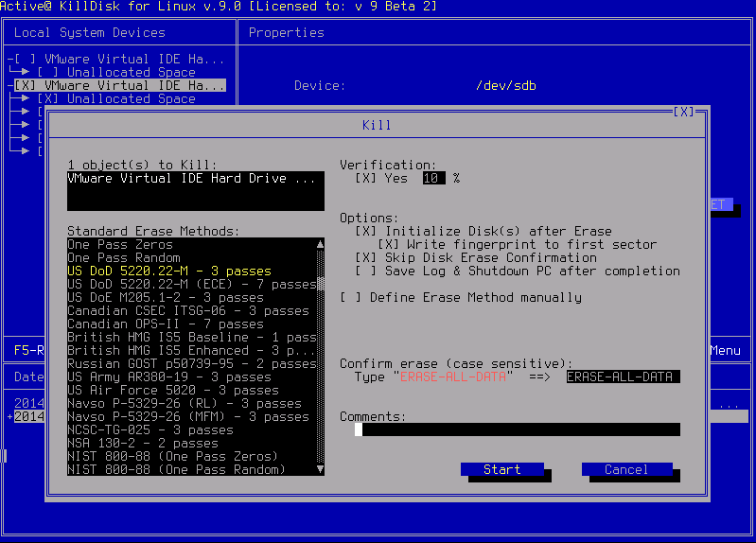The height and width of the screenshot is (543, 756).
Task: Toggle Initialize Disk(s) after Erase
Action: click(365, 231)
